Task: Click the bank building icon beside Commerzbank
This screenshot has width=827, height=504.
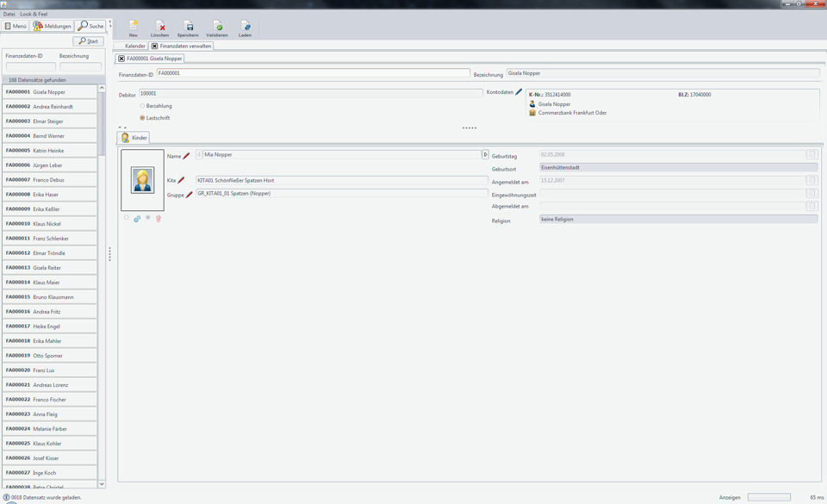Action: coord(532,112)
